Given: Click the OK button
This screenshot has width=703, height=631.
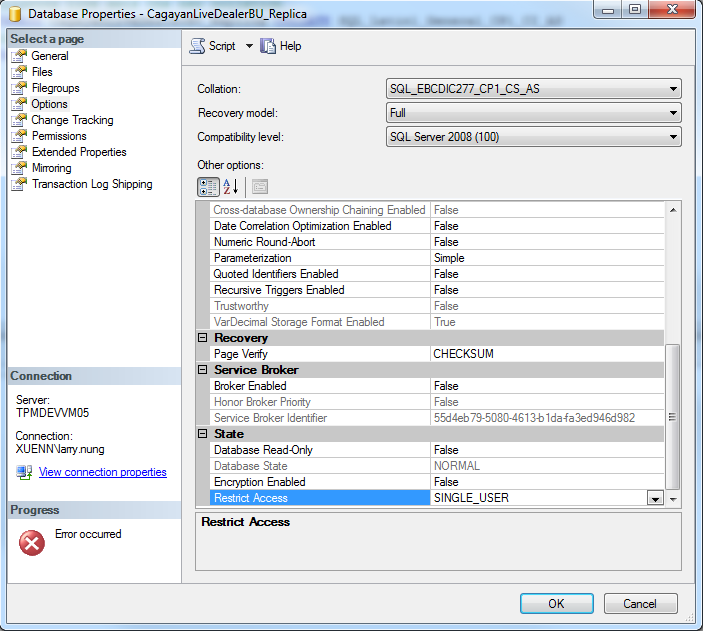Looking at the screenshot, I should (556, 604).
